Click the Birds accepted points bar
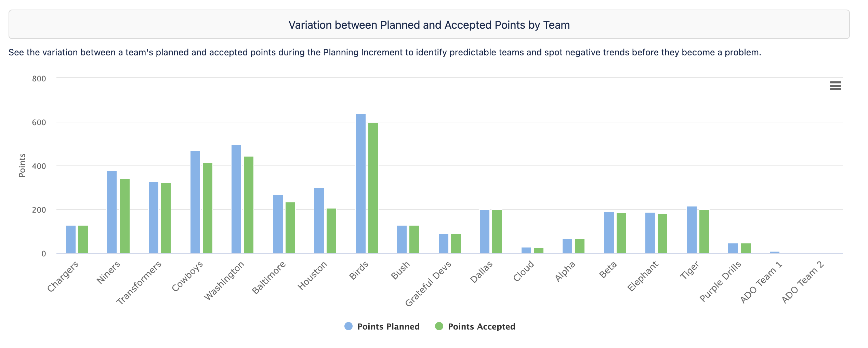The image size is (868, 348). 373,188
